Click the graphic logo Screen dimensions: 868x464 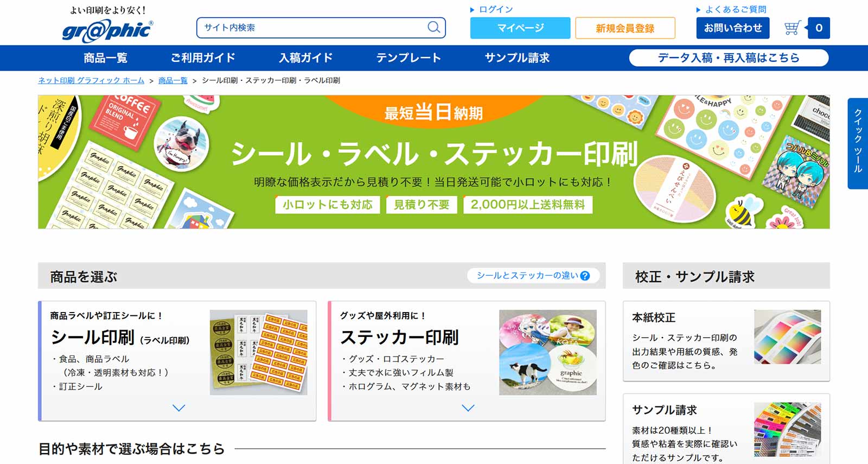click(x=107, y=31)
